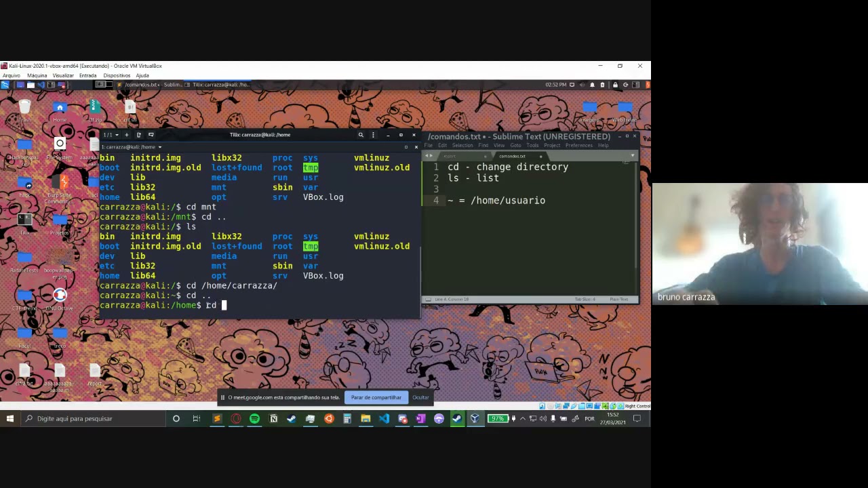Image resolution: width=868 pixels, height=488 pixels.
Task: Add a new session in Tilix
Action: point(126,135)
